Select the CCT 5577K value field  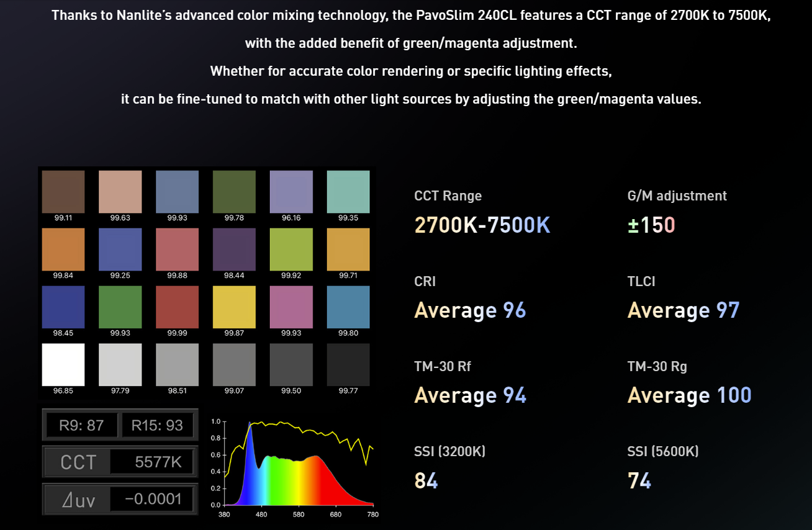click(151, 462)
